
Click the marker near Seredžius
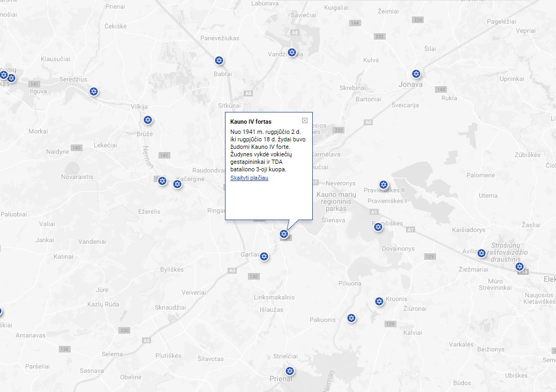click(94, 92)
